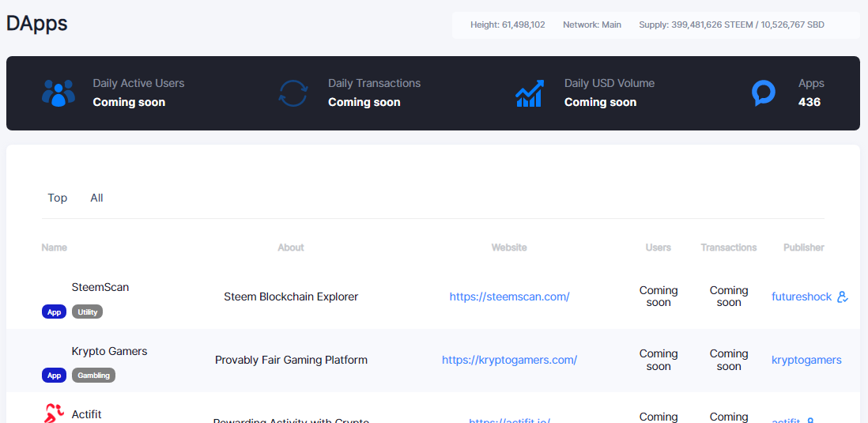Click the Publisher column header
868x423 pixels.
coord(804,247)
